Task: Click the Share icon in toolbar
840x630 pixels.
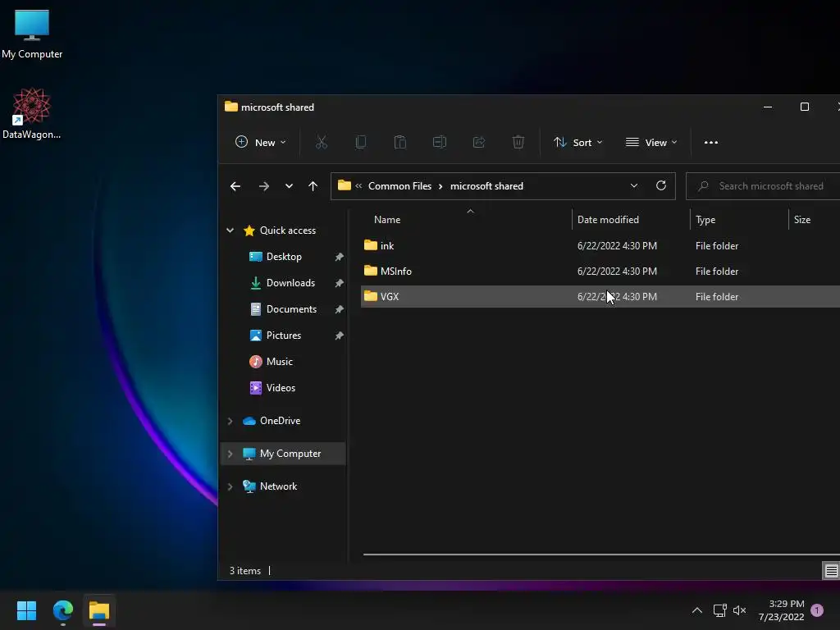Action: click(479, 143)
